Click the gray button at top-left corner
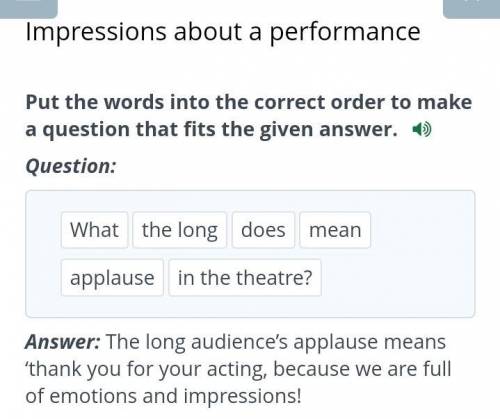 click(x=29, y=8)
